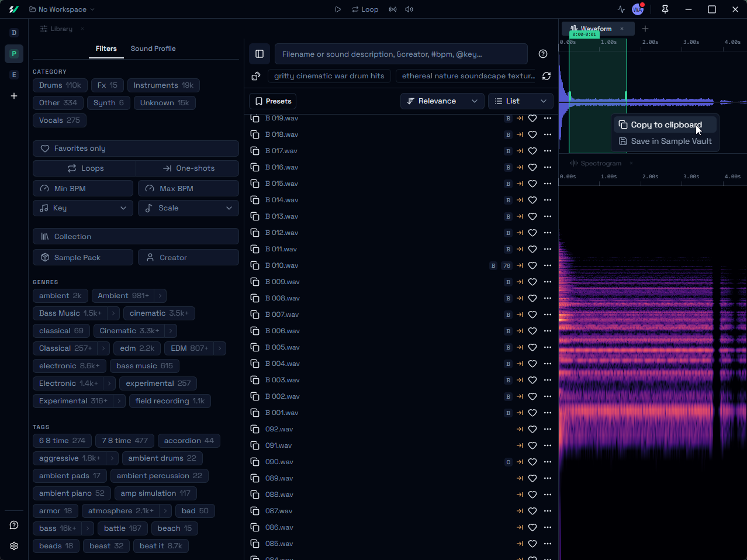
Task: Copy 085.wav via its copy icon
Action: 255,544
